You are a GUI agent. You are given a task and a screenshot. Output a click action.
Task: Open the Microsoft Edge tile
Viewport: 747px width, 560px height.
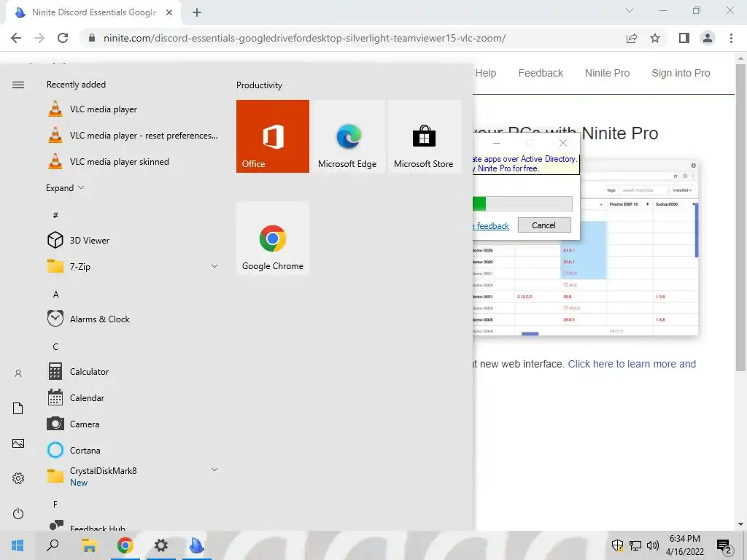348,136
